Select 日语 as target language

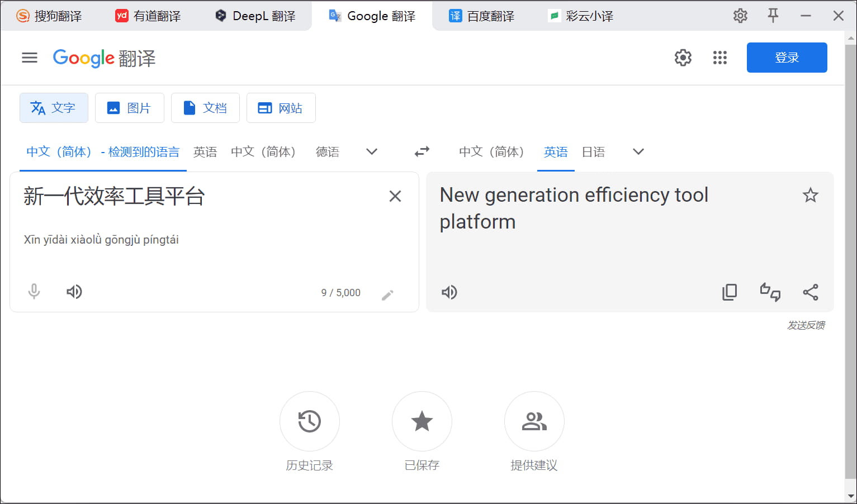594,152
